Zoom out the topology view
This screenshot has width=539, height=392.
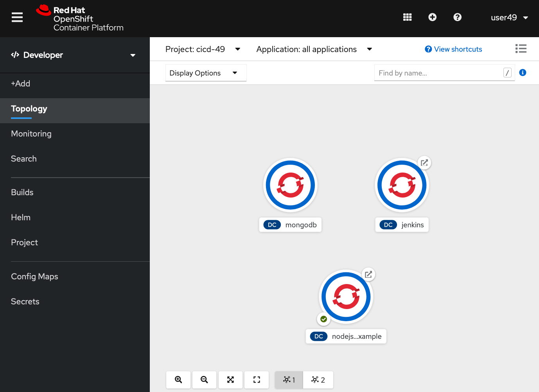tap(204, 380)
